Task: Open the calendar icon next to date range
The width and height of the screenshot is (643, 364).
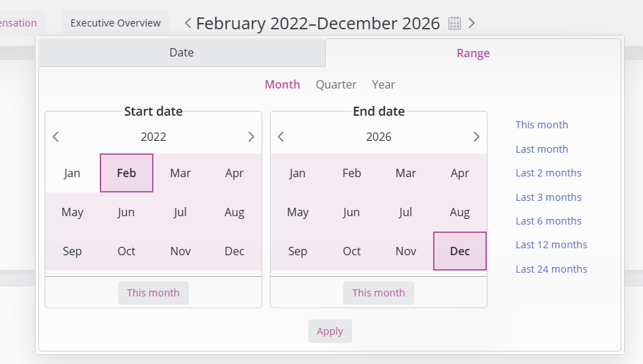Action: pyautogui.click(x=455, y=23)
